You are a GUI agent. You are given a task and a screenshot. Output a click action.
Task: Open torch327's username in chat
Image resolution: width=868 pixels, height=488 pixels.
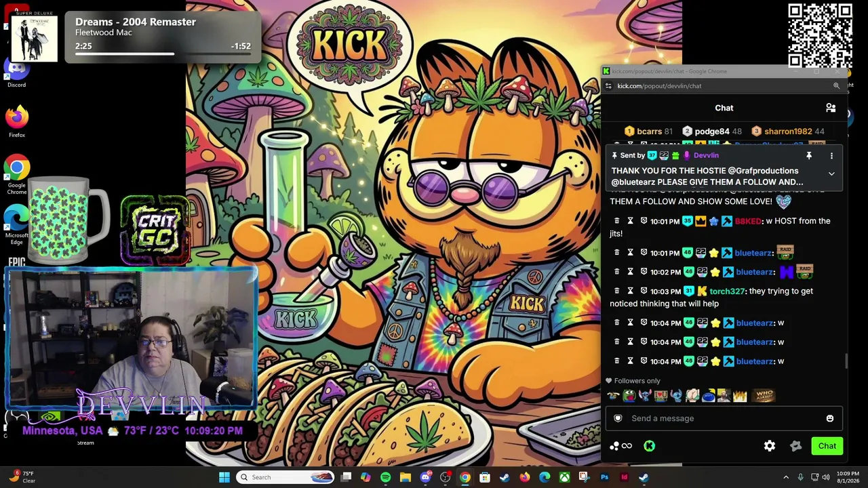coord(727,291)
